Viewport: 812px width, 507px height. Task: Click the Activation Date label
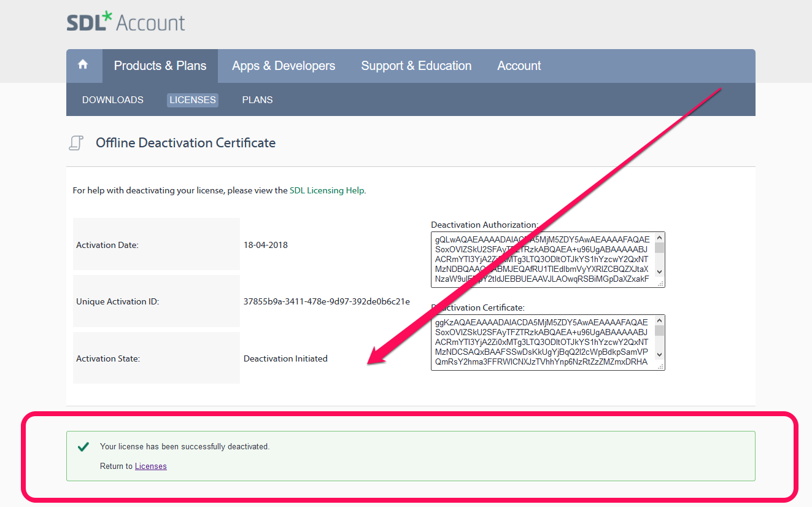coord(107,245)
